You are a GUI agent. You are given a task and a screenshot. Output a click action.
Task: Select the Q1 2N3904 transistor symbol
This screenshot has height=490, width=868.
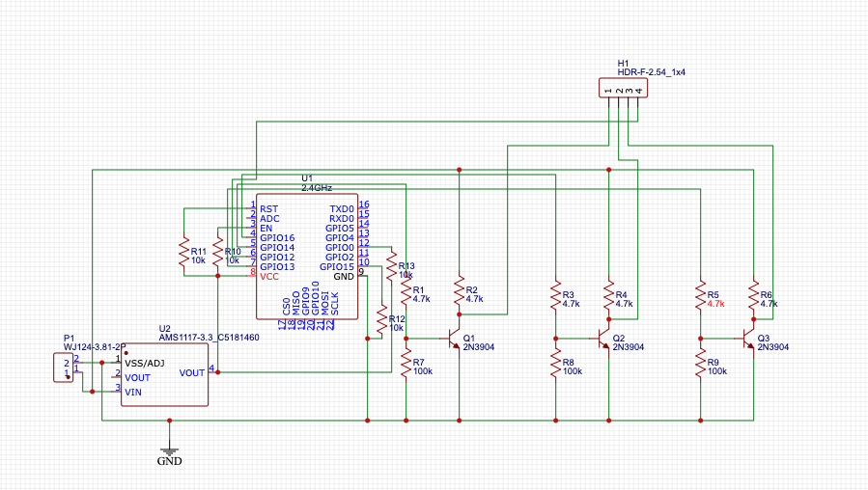click(454, 339)
